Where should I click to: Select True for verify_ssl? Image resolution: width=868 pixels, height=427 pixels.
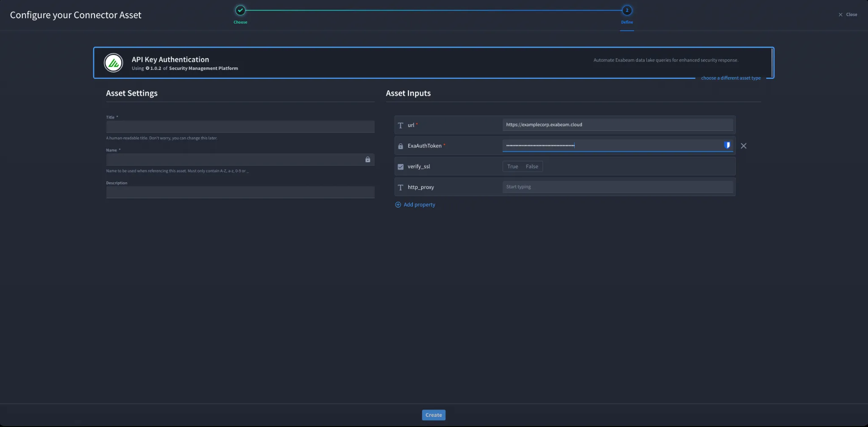pos(512,166)
